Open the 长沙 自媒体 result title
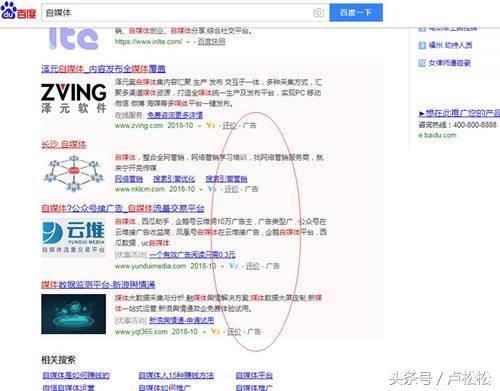 (x=64, y=145)
